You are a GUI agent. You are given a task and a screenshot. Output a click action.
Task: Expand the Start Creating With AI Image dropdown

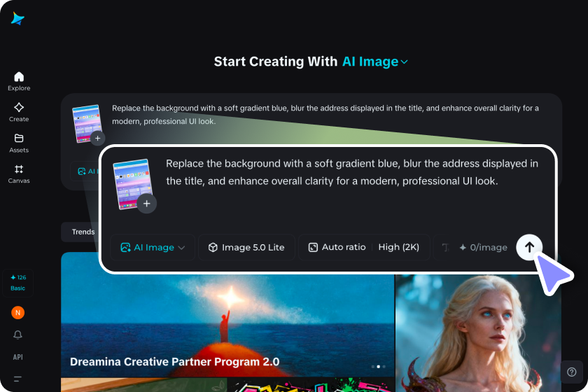tap(375, 62)
